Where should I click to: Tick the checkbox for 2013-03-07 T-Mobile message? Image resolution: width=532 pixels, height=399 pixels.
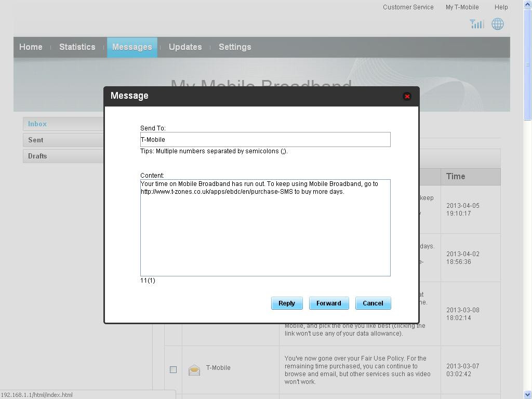(173, 369)
